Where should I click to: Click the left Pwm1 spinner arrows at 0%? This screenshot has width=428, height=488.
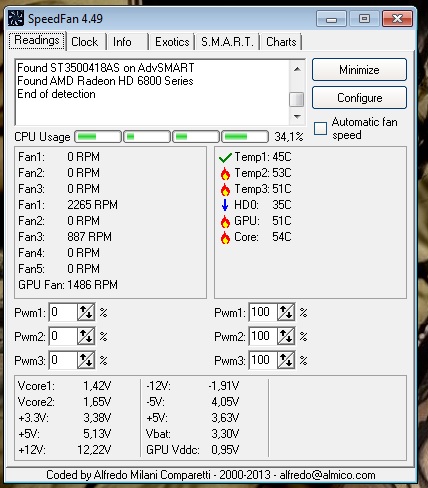point(86,312)
